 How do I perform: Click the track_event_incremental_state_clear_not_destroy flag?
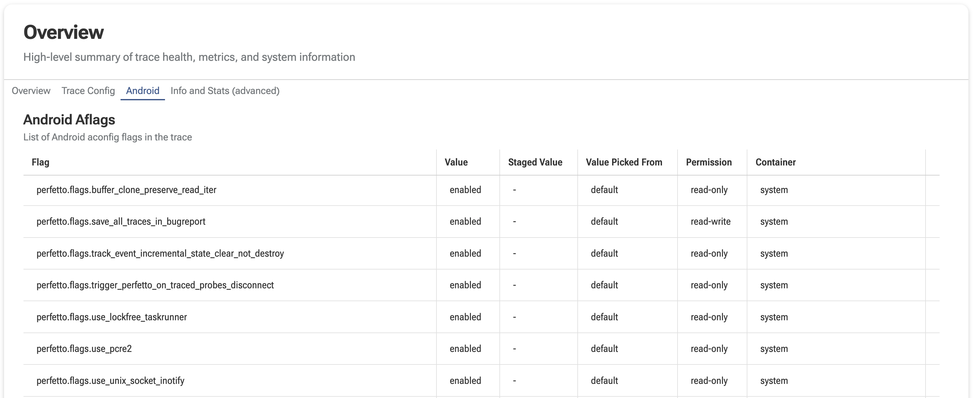(160, 254)
